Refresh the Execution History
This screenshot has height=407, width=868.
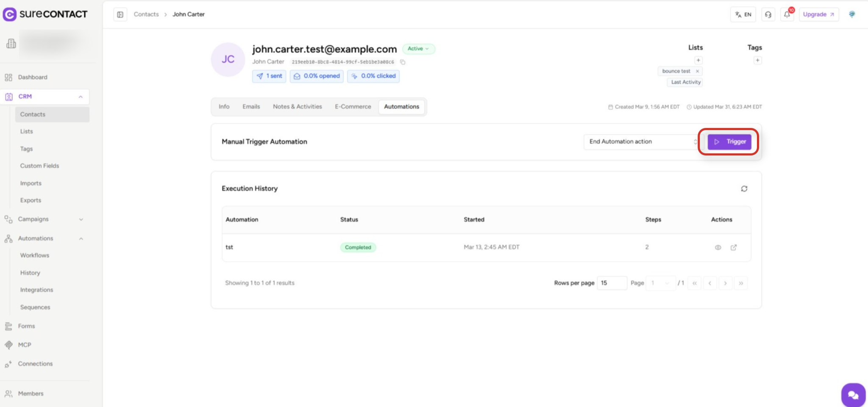744,188
